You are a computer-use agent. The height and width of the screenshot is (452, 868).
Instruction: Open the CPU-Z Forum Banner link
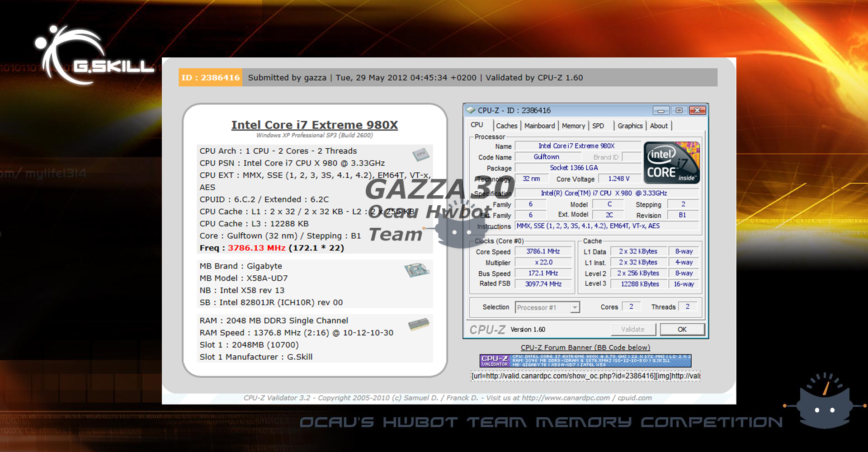click(585, 347)
